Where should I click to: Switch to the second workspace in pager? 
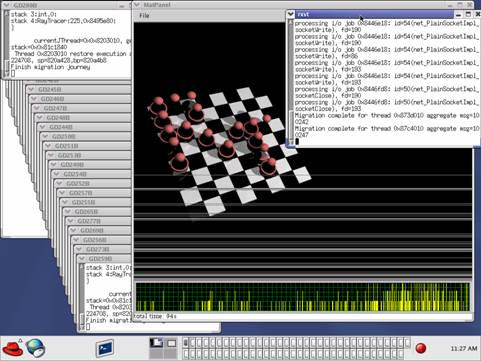(171, 343)
